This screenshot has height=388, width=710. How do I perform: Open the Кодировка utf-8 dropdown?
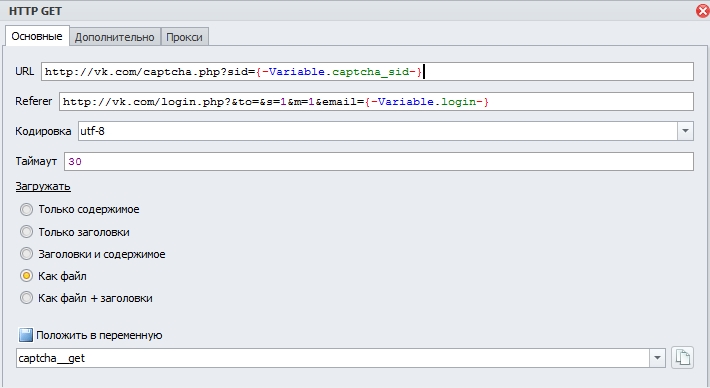coord(686,131)
